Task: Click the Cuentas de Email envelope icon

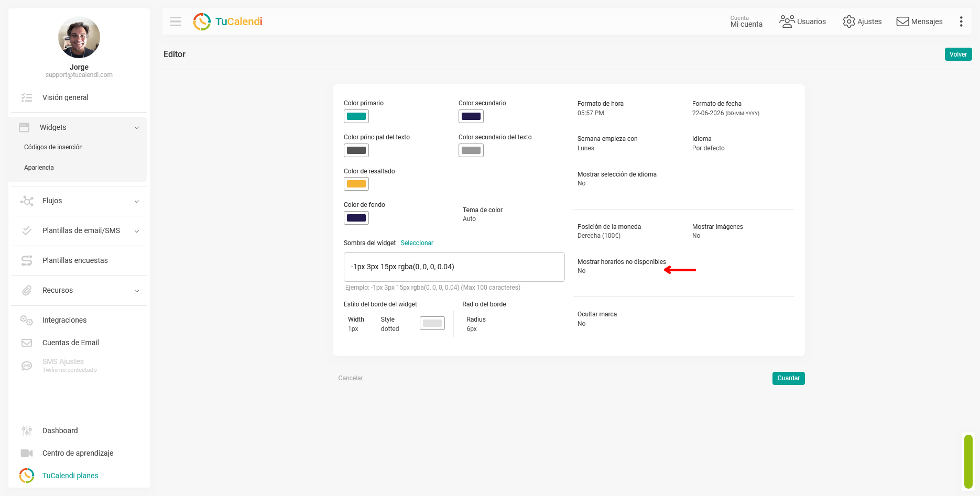Action: (x=27, y=343)
